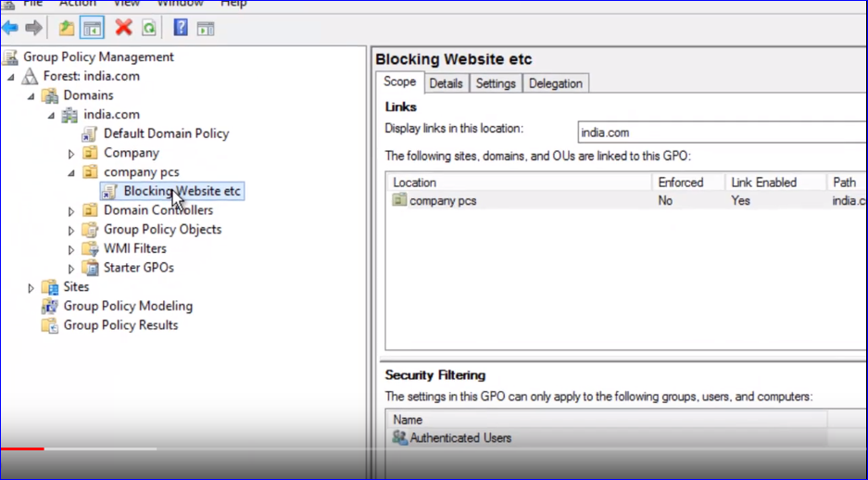Click Name column header in Security Filtering
This screenshot has height=480, width=868.
(607, 420)
